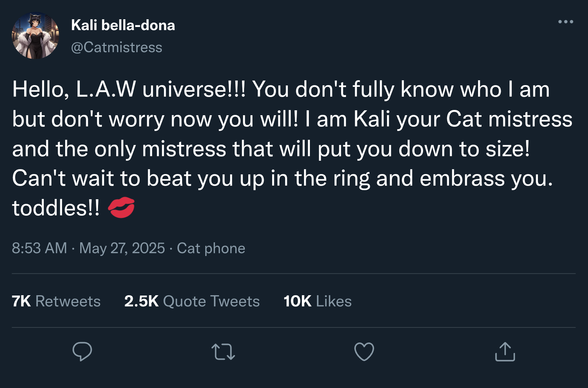Viewport: 588px width, 388px height.
Task: Click the May 27, 2025 date
Action: [x=122, y=248]
